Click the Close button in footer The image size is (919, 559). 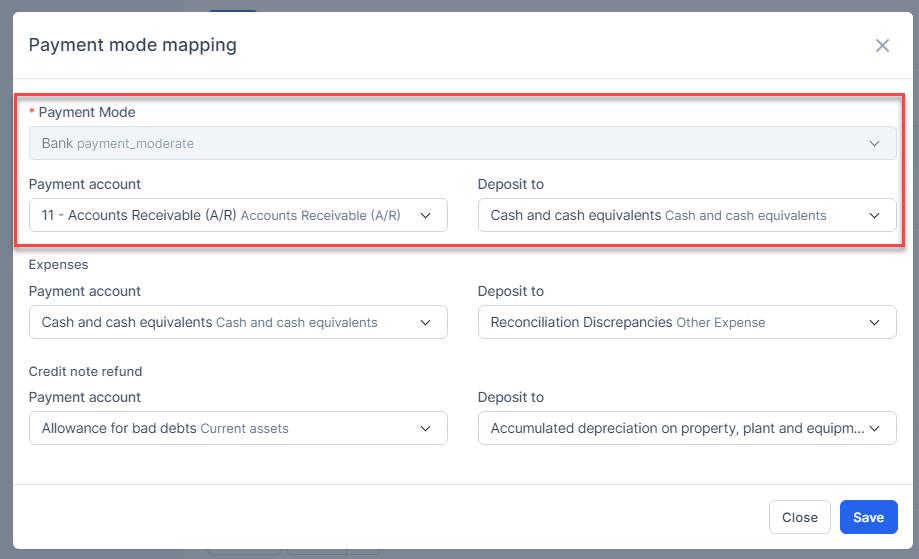[799, 517]
